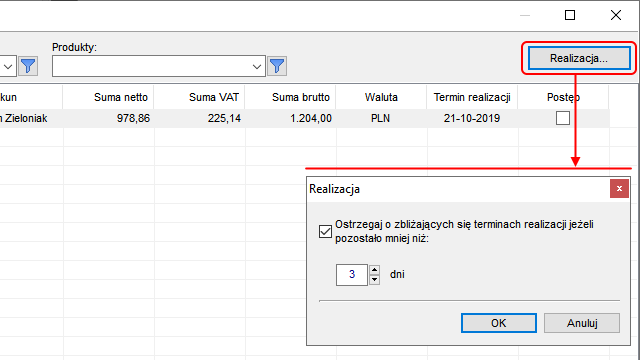Uncheck the Ostrzegaj o zbliżających się terminach checkbox
The height and width of the screenshot is (360, 640).
tap(325, 231)
